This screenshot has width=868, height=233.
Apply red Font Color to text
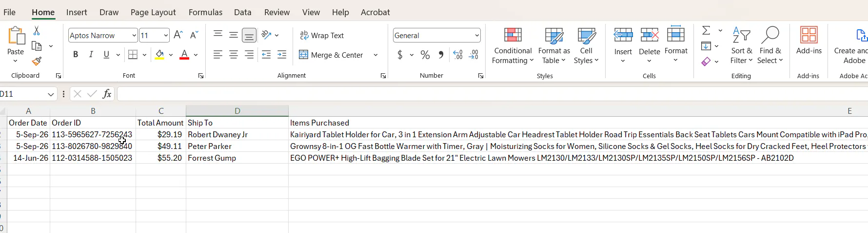184,55
